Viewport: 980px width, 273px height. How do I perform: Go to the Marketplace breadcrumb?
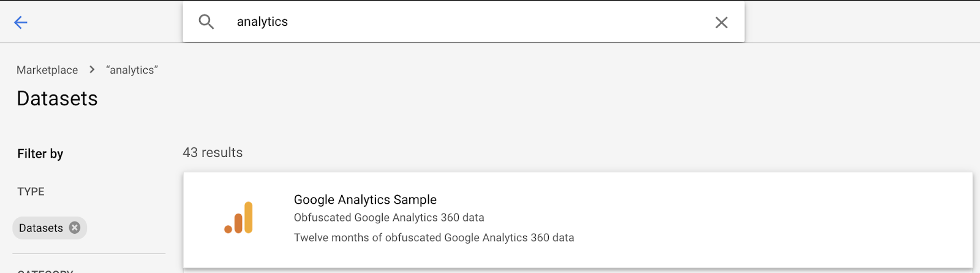[47, 70]
